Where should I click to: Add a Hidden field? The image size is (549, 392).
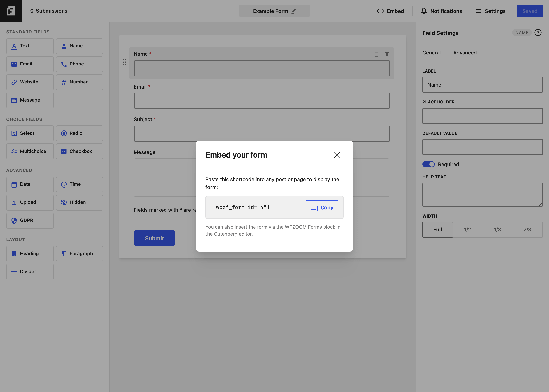[x=79, y=202]
